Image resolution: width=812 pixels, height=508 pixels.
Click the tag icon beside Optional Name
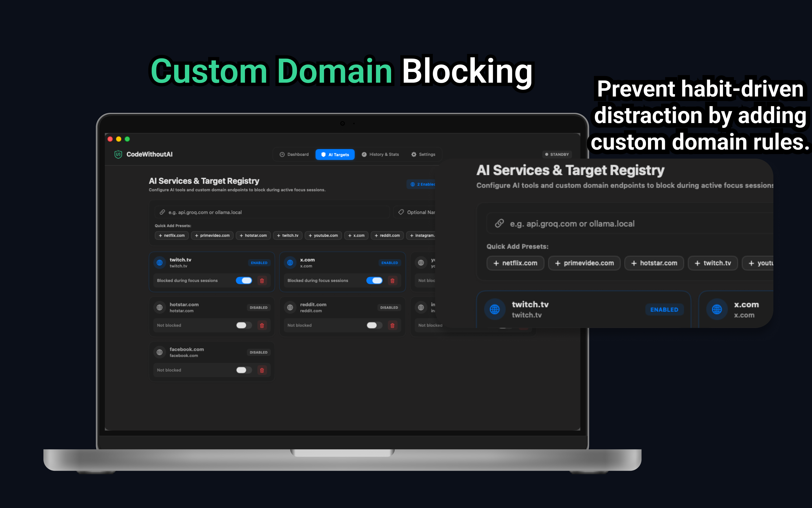click(x=401, y=212)
